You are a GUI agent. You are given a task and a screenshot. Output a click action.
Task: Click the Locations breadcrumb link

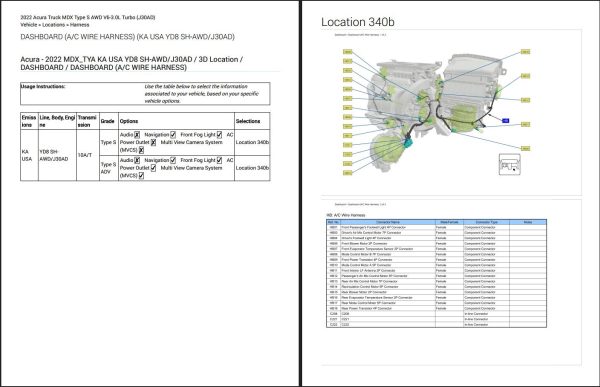[54, 25]
